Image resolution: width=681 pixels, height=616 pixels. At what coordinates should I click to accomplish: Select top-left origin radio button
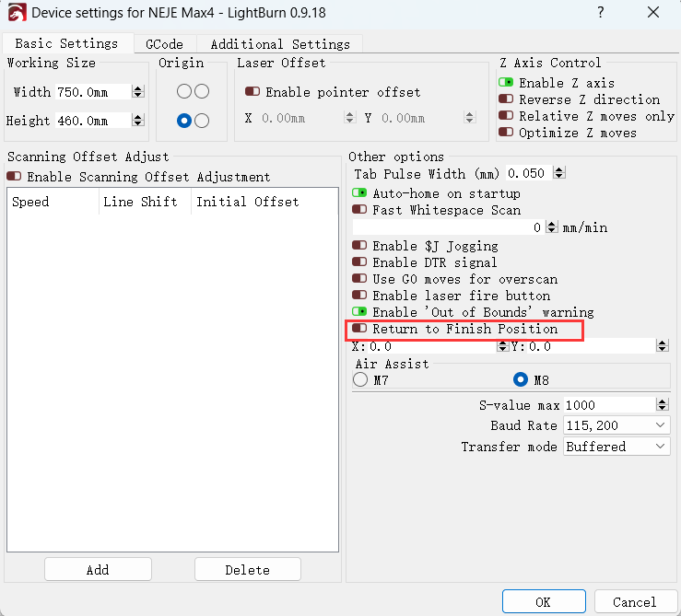coord(184,91)
